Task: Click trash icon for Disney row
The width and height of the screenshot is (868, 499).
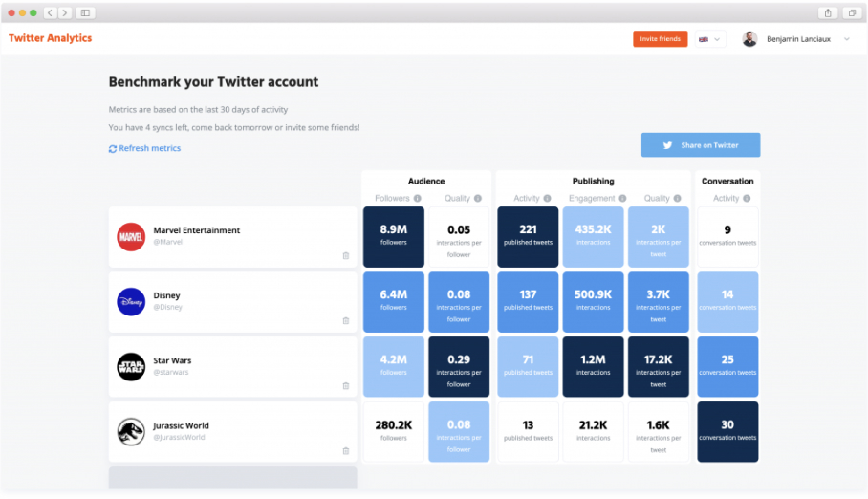Action: tap(346, 320)
